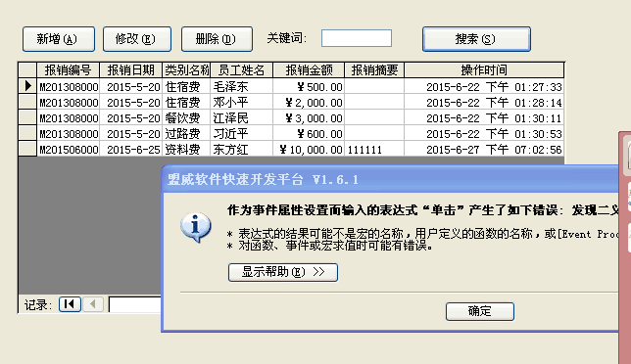631x364 pixels.
Task: Click the time cell 下午 01:28:14
Action: click(x=484, y=102)
